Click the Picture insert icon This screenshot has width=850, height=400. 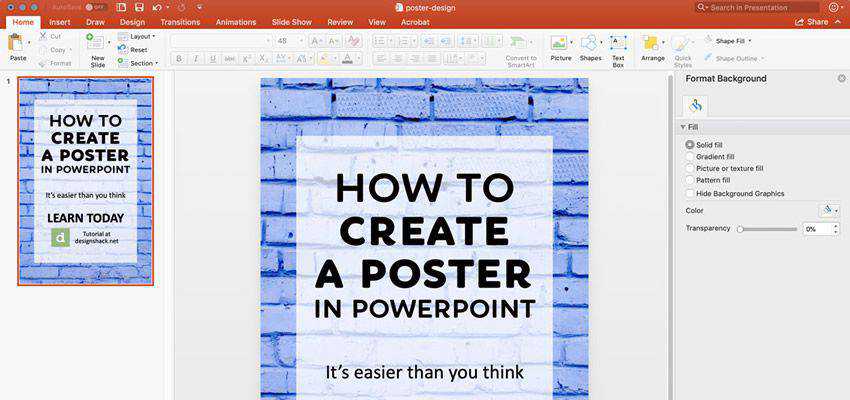[x=560, y=44]
